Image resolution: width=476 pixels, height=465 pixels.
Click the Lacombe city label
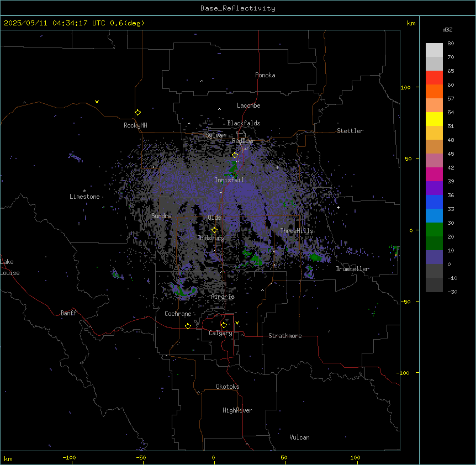tap(248, 105)
